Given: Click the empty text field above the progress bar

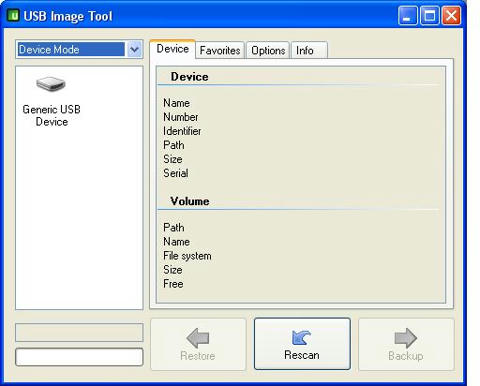Looking at the screenshot, I should tap(79, 332).
